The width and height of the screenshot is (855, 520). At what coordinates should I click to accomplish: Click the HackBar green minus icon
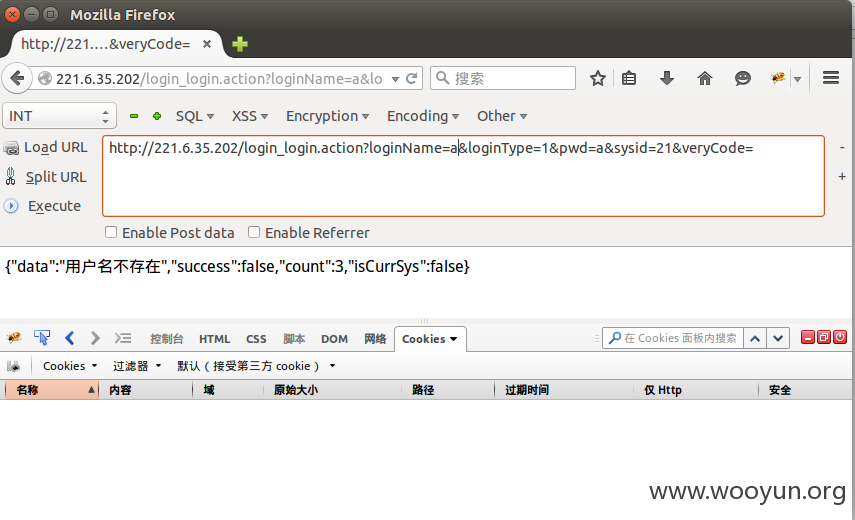134,116
